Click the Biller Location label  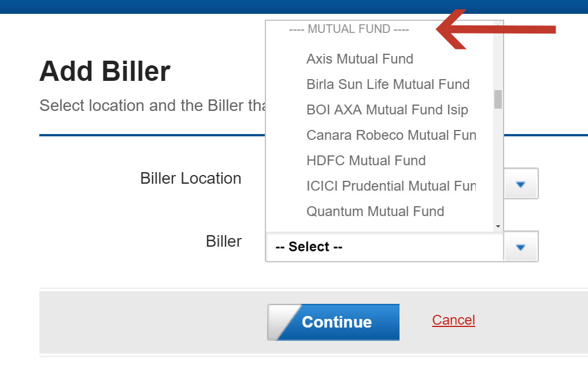tap(190, 179)
